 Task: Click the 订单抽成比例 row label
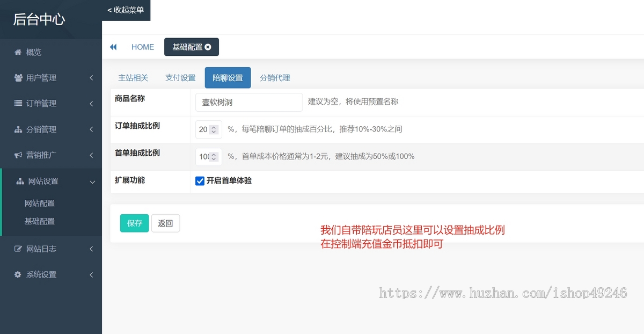[137, 126]
